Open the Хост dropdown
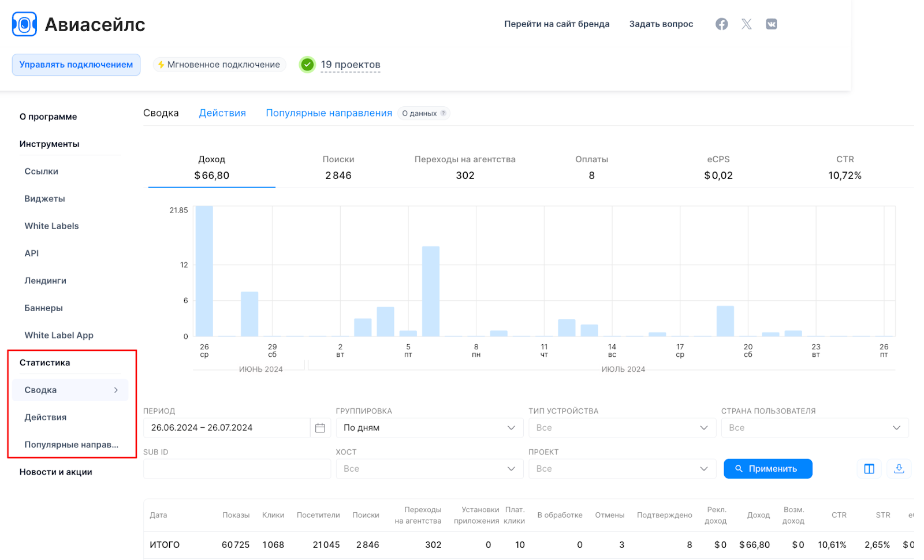924x560 pixels. click(430, 469)
